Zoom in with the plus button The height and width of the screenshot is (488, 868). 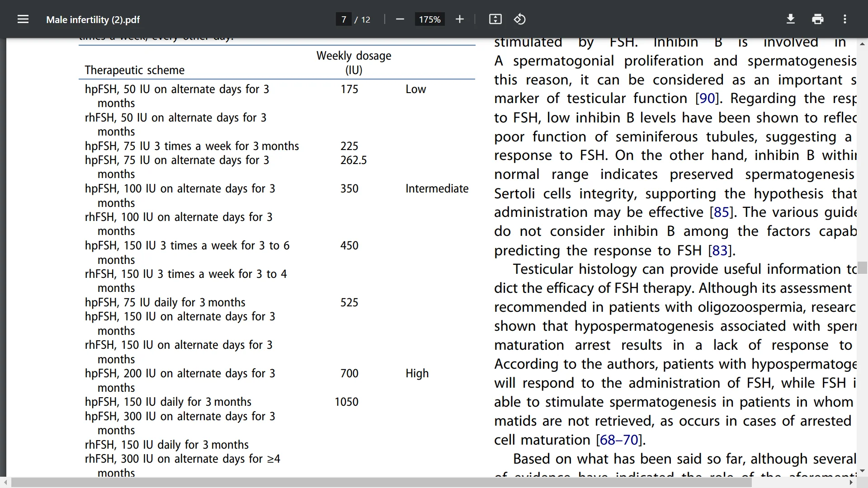coord(460,19)
